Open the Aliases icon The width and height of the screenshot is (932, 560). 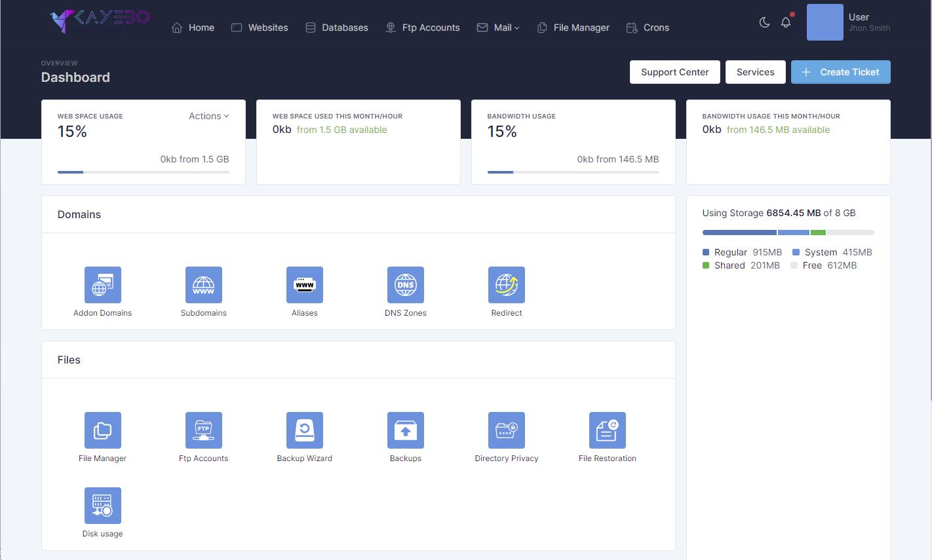point(305,285)
